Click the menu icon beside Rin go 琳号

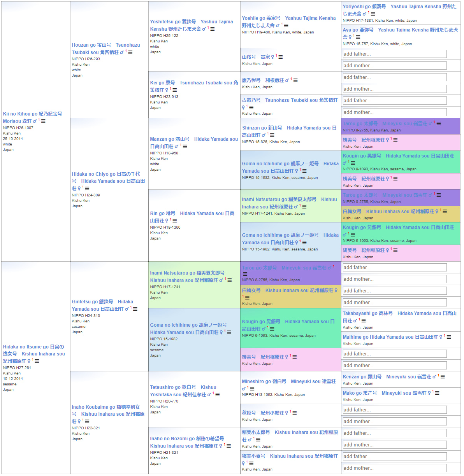coord(175,221)
